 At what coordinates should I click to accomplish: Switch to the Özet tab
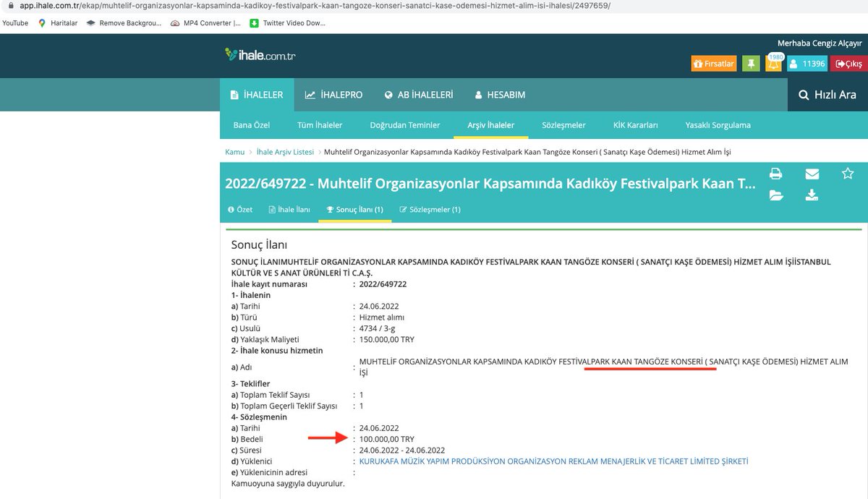coord(239,209)
